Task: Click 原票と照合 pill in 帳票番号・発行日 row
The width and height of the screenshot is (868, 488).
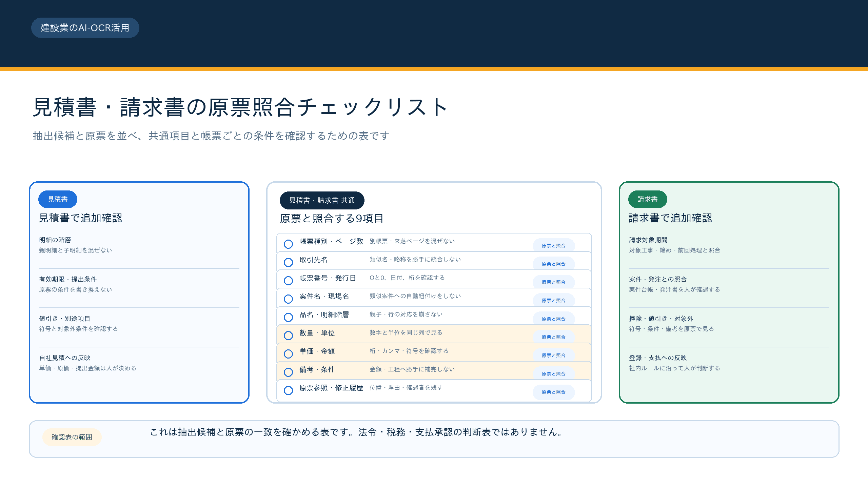Action: click(x=553, y=282)
